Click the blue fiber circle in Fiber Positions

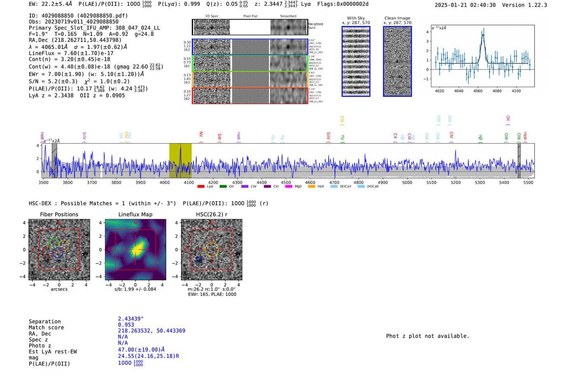pyautogui.click(x=58, y=253)
